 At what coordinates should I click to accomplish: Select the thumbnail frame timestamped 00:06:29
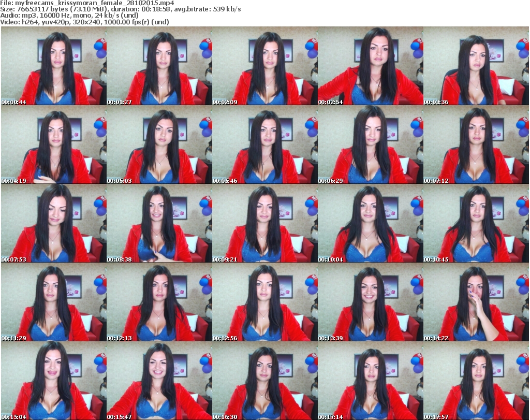[371, 144]
